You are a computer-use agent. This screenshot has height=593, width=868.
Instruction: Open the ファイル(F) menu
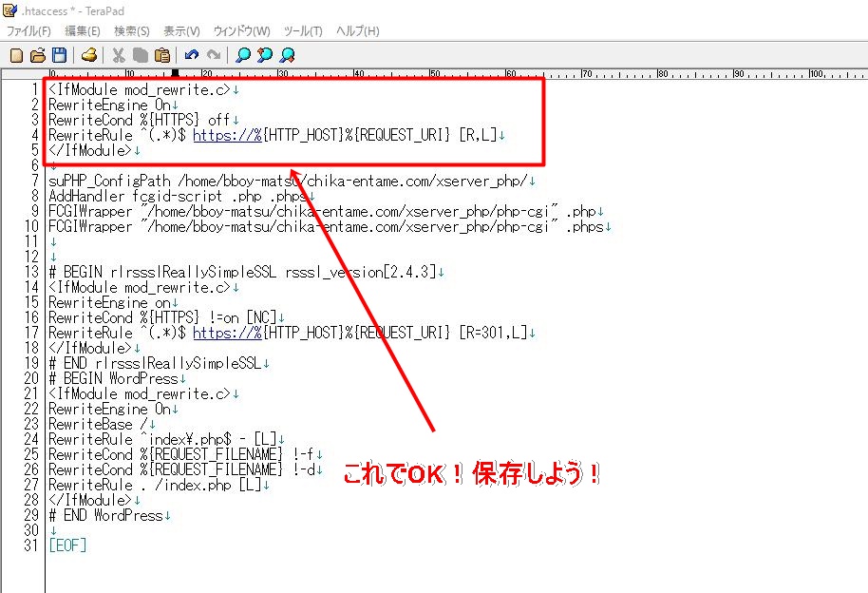click(28, 31)
